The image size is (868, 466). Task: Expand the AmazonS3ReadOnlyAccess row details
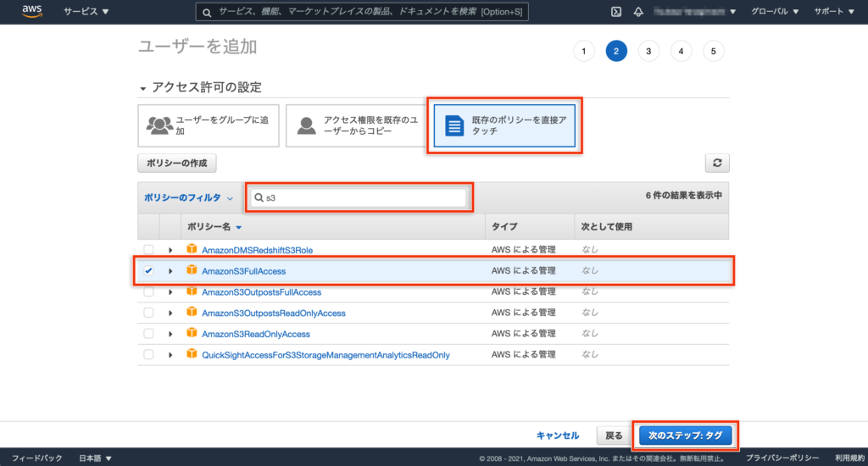pos(170,335)
